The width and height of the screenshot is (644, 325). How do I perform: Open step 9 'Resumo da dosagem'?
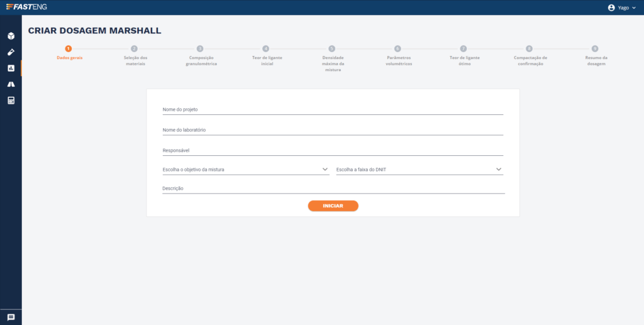pos(594,49)
